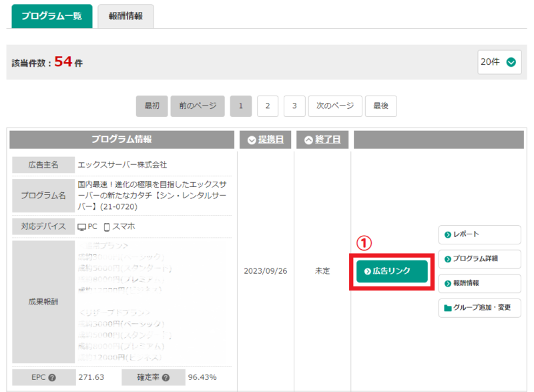The width and height of the screenshot is (534, 392).
Task: Click the folder icon on グループ追加・変更
Action: 448,308
